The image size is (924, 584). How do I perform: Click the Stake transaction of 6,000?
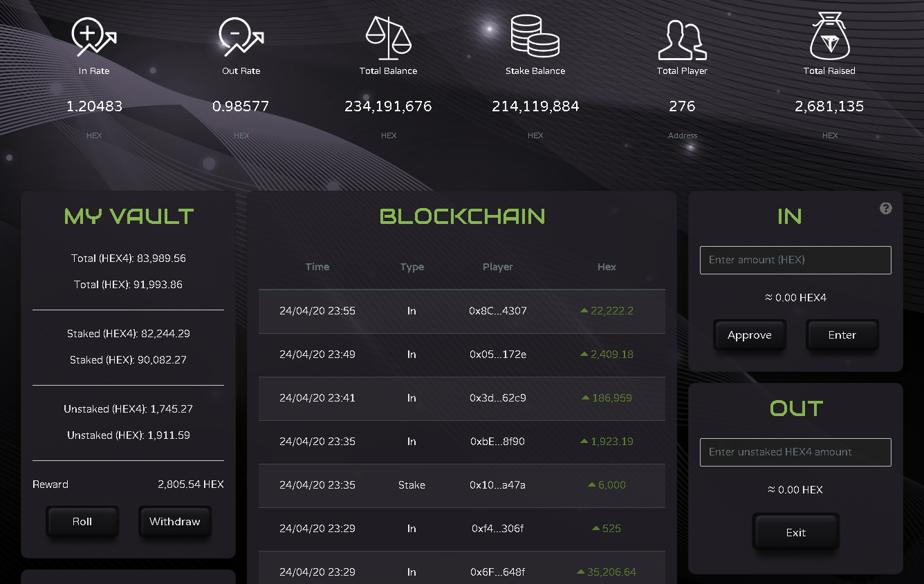click(x=462, y=485)
